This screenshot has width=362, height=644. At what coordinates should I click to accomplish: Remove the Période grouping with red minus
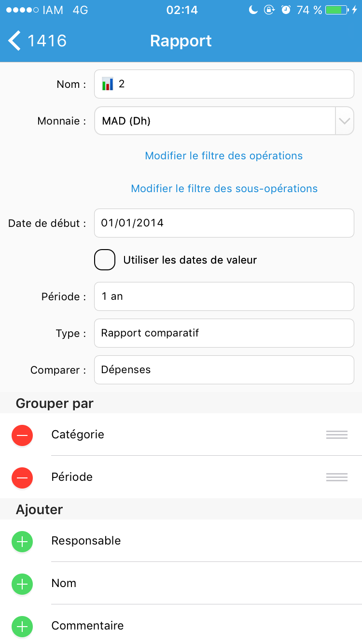(22, 477)
